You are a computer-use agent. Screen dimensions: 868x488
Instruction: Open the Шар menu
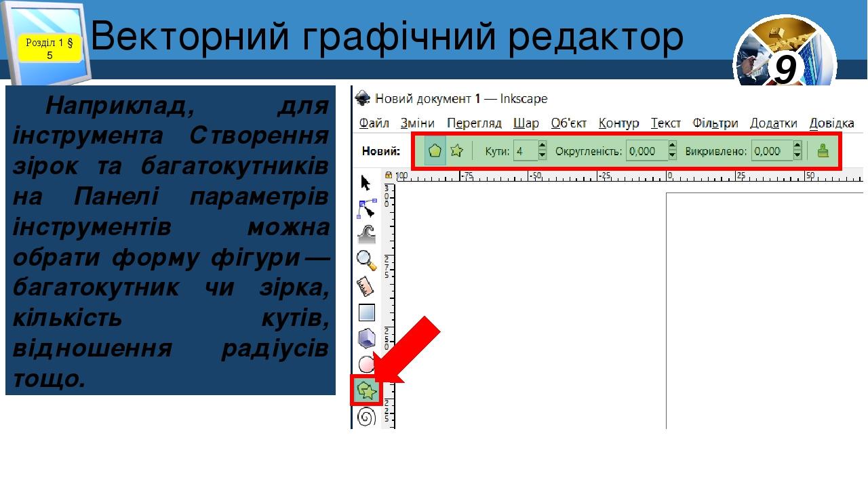pyautogui.click(x=526, y=123)
